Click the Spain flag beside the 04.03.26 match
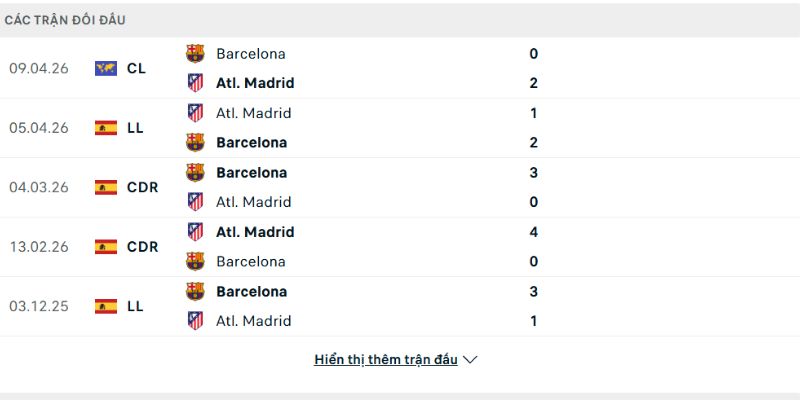 (x=106, y=187)
